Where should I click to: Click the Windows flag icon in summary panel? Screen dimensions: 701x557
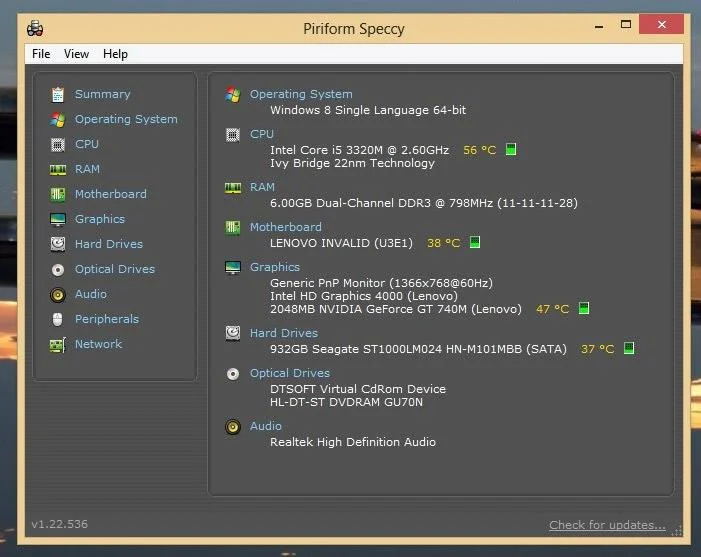(233, 94)
